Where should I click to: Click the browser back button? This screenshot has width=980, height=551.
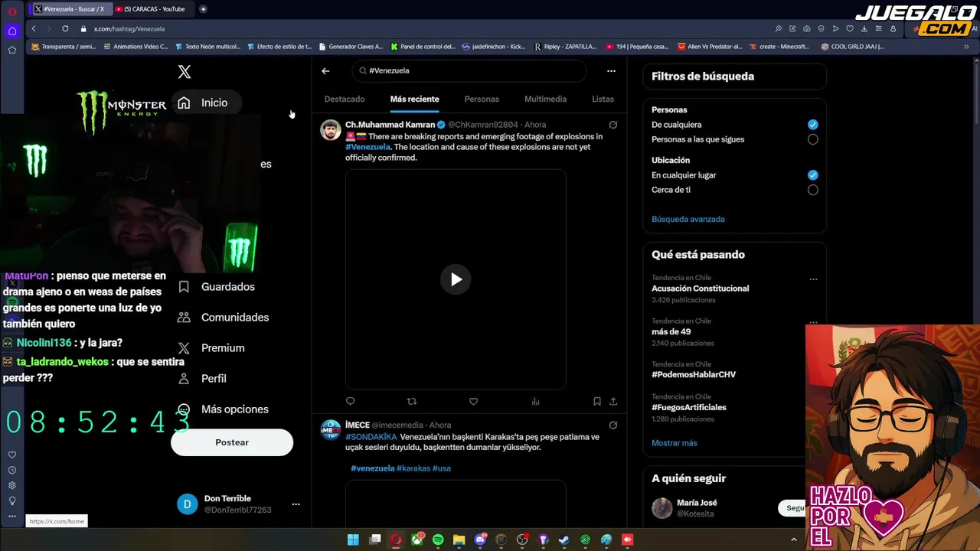tap(34, 28)
